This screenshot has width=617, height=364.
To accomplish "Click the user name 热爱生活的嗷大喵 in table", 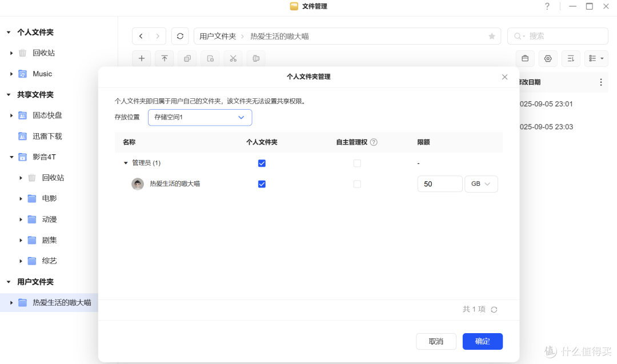I will 175,184.
